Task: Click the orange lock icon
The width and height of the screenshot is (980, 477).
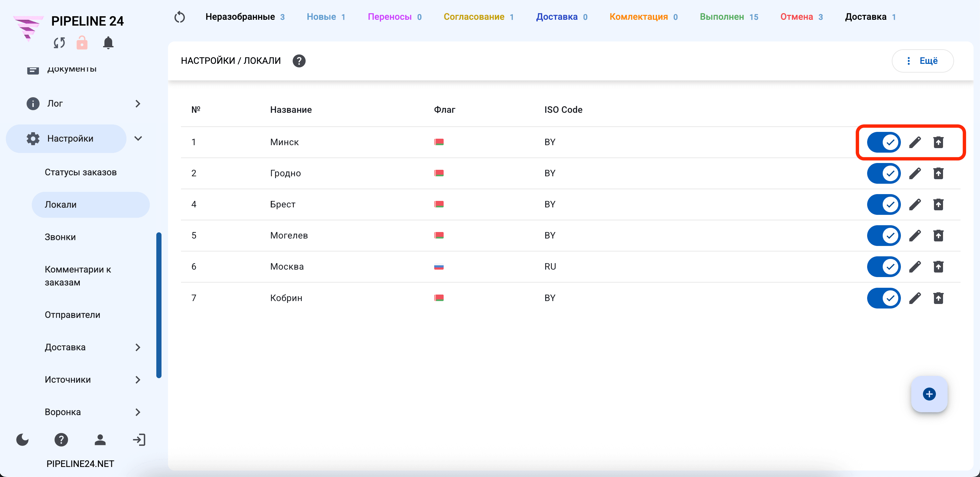Action: [82, 42]
